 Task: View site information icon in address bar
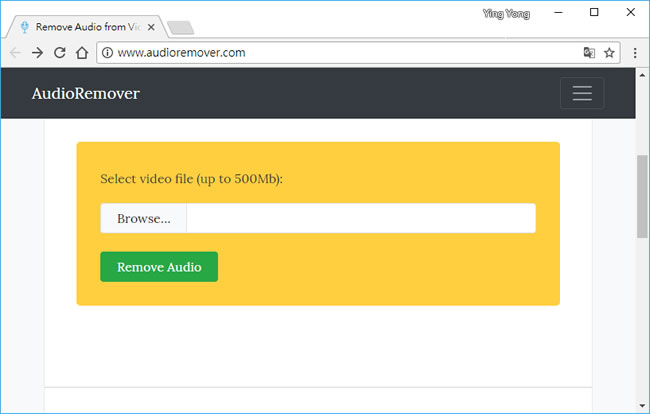click(108, 53)
